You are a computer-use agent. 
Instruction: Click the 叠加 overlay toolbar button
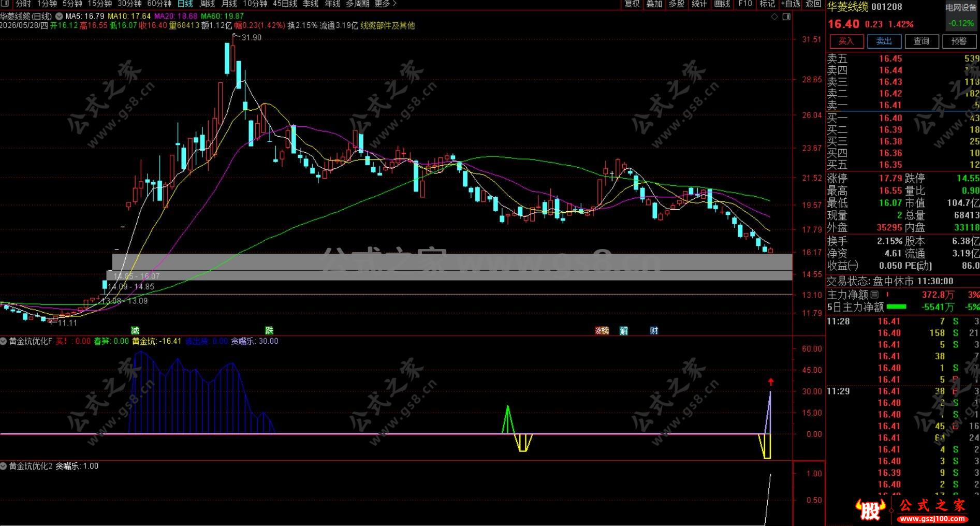[x=654, y=4]
